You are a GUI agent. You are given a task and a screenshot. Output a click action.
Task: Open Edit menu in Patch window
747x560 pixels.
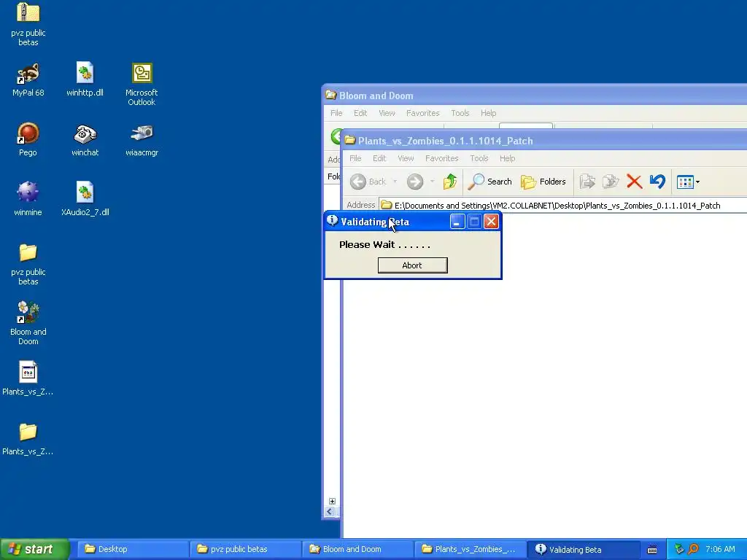coord(379,158)
